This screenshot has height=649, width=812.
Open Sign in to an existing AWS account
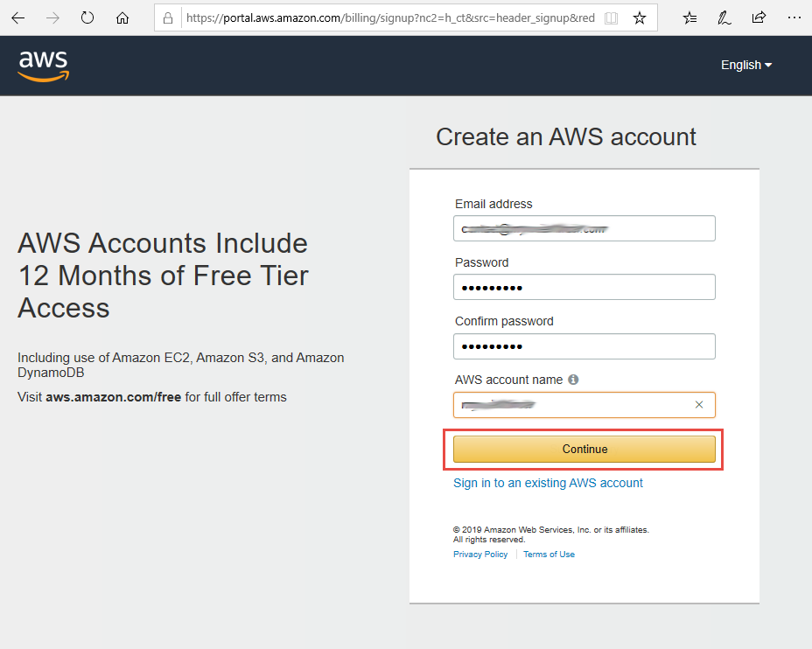click(548, 483)
